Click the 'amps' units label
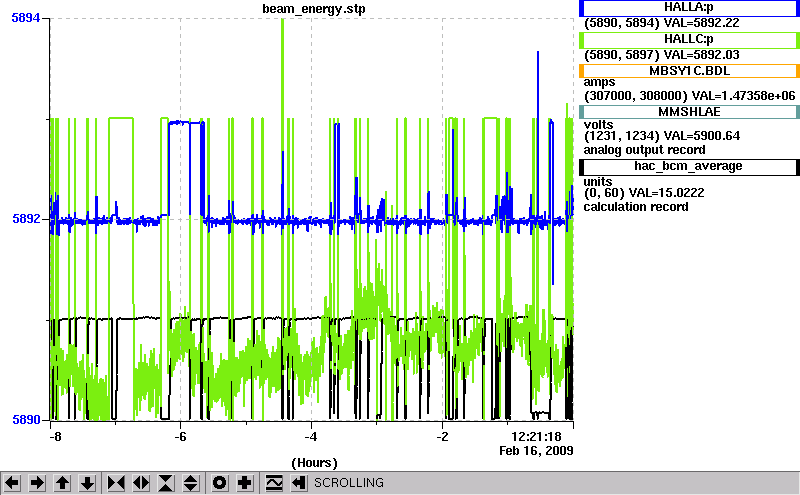 click(x=599, y=83)
